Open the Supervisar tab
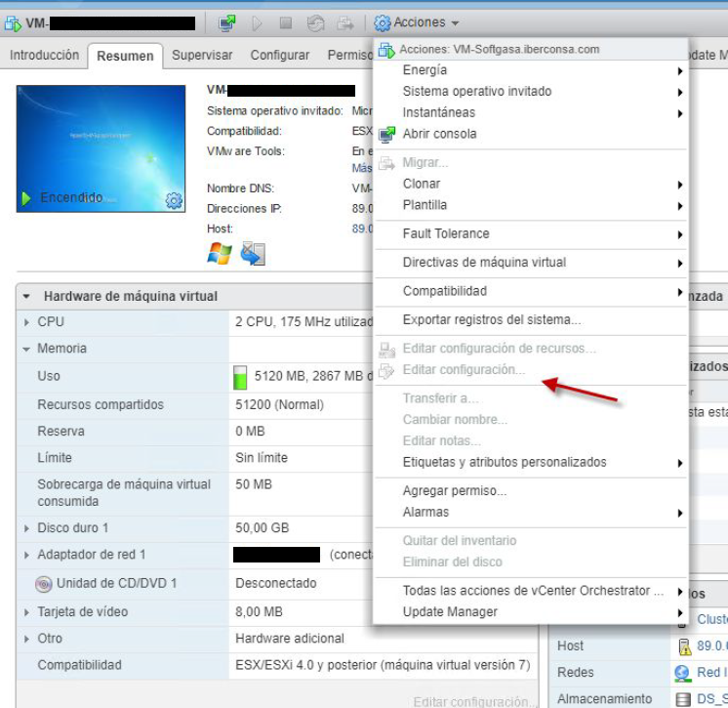The image size is (728, 708). pyautogui.click(x=202, y=55)
